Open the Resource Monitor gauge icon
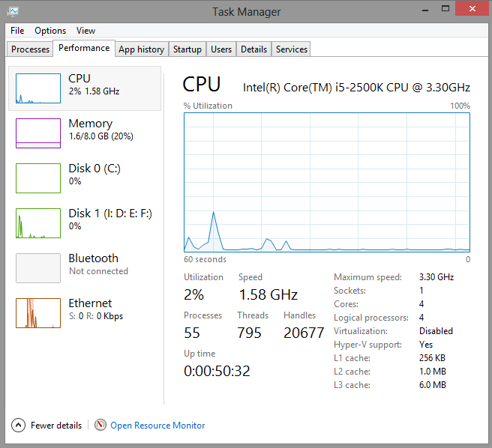This screenshot has width=492, height=448. pyautogui.click(x=100, y=425)
